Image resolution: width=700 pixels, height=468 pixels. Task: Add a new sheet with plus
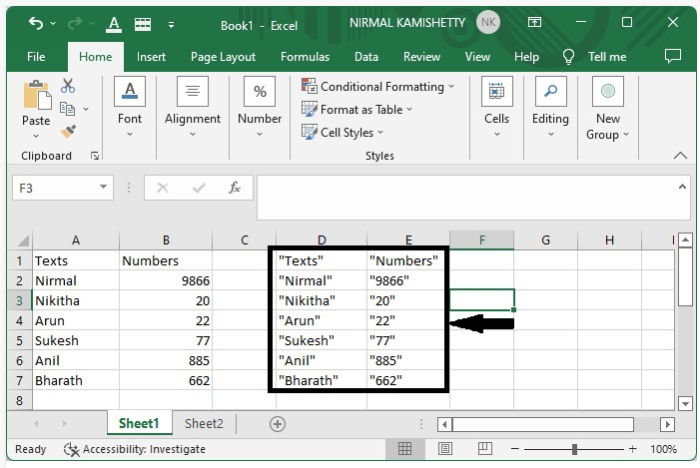pyautogui.click(x=277, y=424)
